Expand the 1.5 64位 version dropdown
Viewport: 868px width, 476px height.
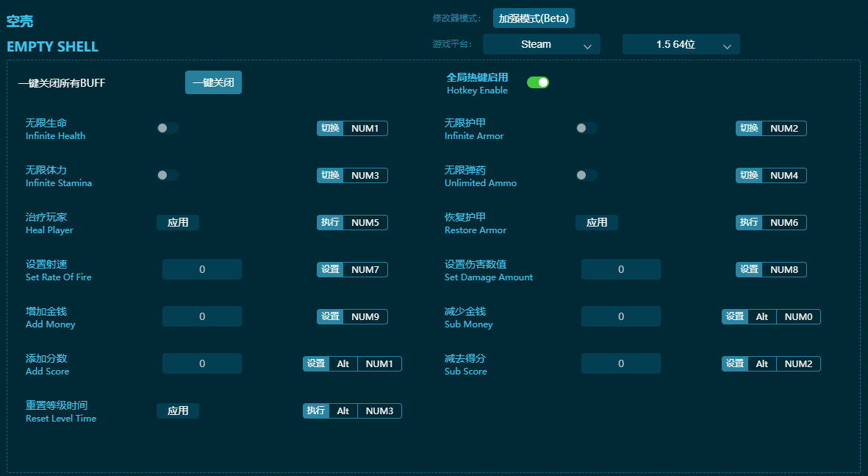coord(681,44)
